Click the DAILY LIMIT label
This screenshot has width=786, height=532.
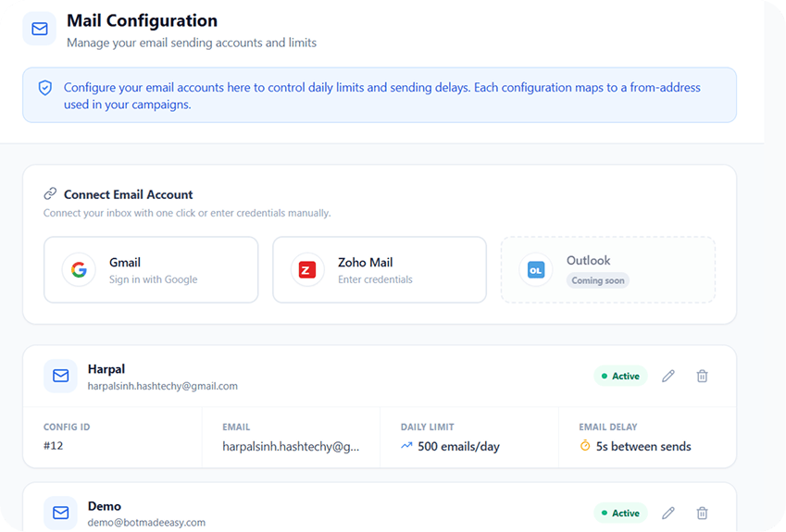coord(427,427)
